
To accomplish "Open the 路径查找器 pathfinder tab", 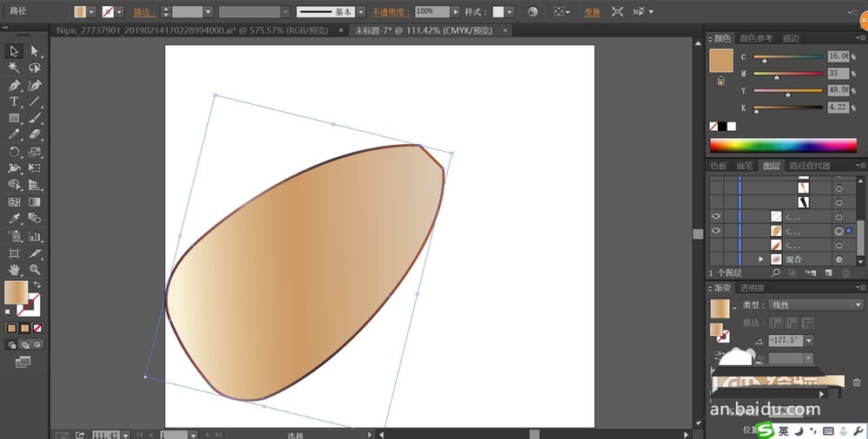I will [810, 166].
